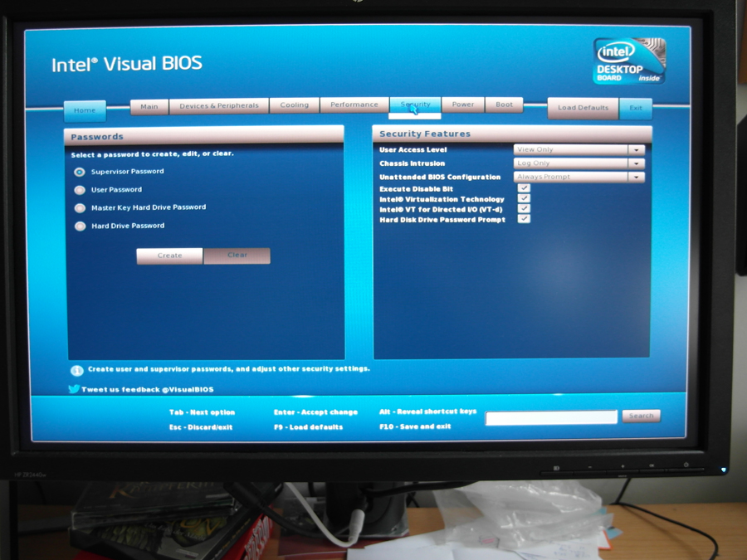Click the 'F10 - Save and exit' text
Image resolution: width=747 pixels, height=560 pixels.
point(415,426)
